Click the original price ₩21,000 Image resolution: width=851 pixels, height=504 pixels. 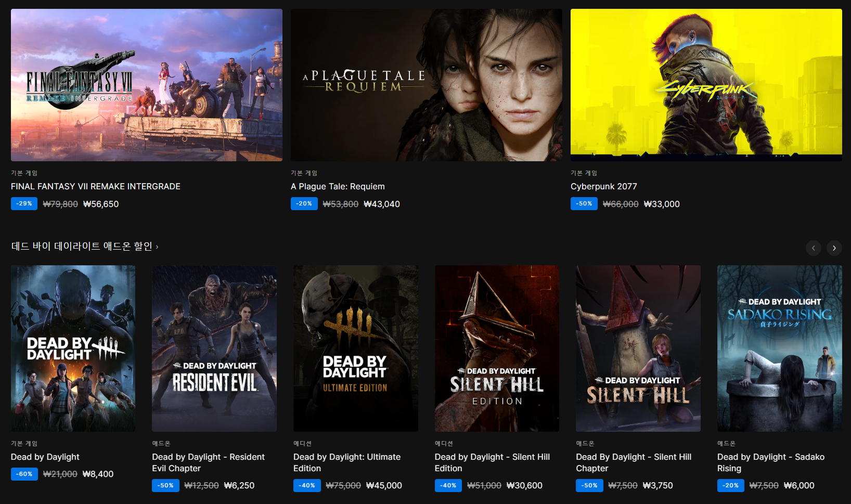click(60, 474)
